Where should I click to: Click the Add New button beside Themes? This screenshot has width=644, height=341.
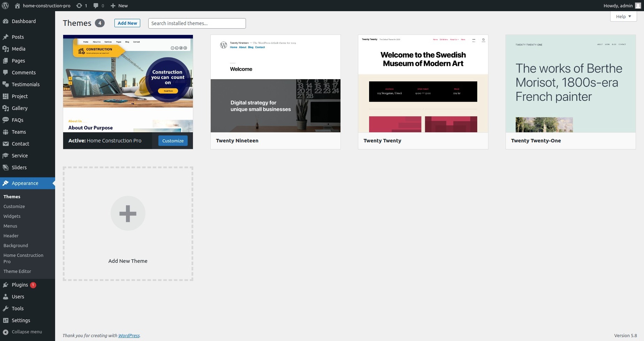tap(127, 23)
